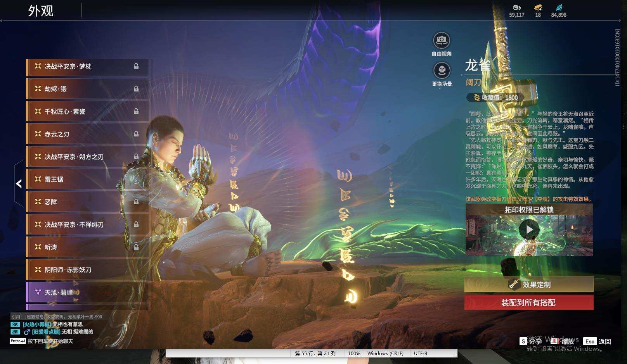
Task: Click the 84,898 currency balance value
Action: (559, 15)
